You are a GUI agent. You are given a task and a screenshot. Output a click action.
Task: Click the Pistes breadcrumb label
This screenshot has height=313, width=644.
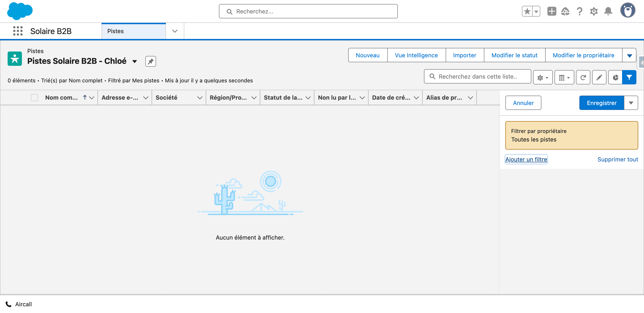tap(35, 51)
